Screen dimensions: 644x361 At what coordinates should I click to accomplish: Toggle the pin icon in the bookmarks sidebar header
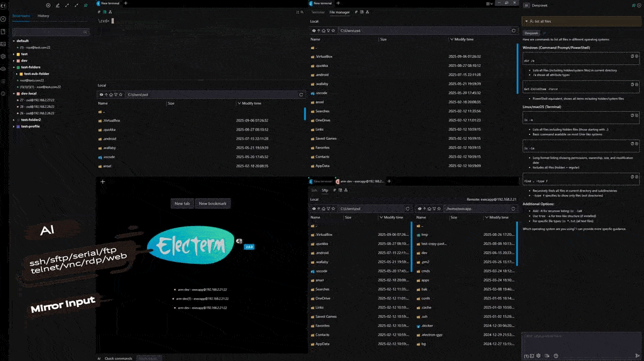coord(86,5)
